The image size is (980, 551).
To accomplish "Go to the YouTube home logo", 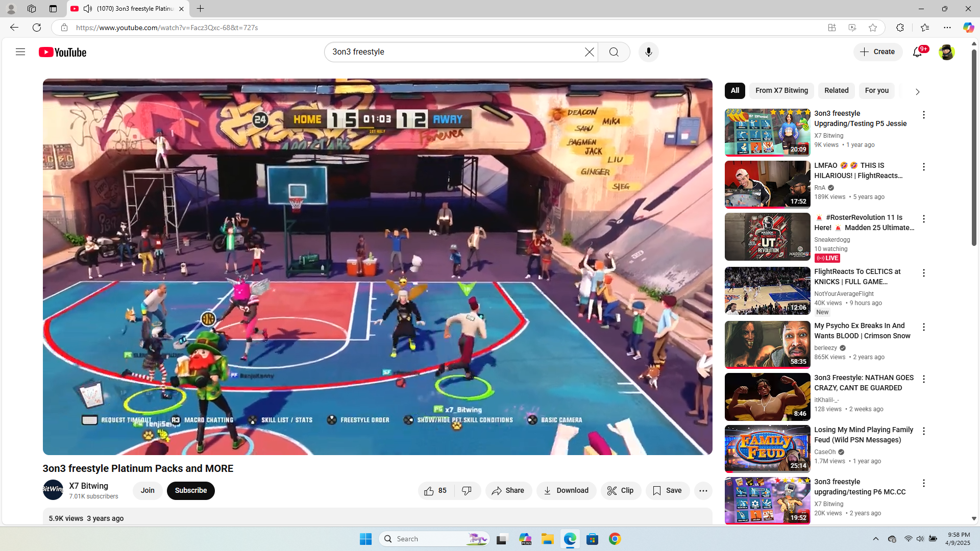I will (x=63, y=52).
